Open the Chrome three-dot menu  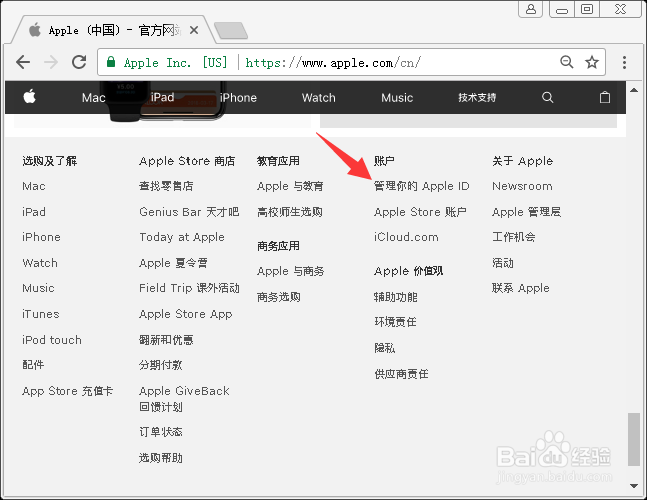[624, 62]
